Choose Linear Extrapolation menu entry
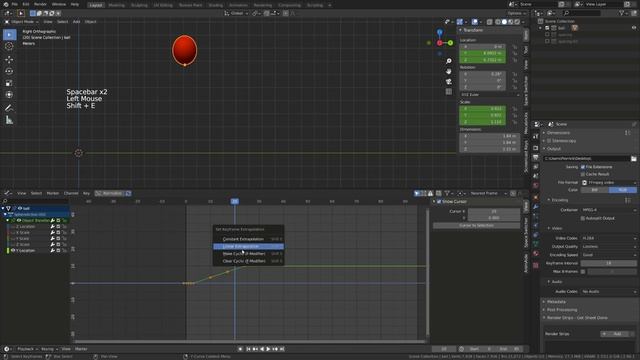This screenshot has width=640, height=360. [x=248, y=247]
